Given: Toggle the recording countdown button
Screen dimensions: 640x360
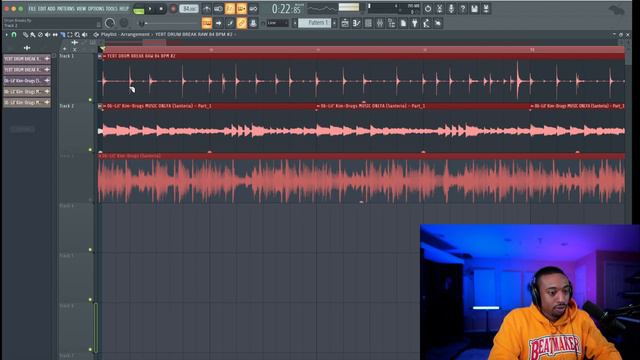Looking at the screenshot, I should coord(230,9).
